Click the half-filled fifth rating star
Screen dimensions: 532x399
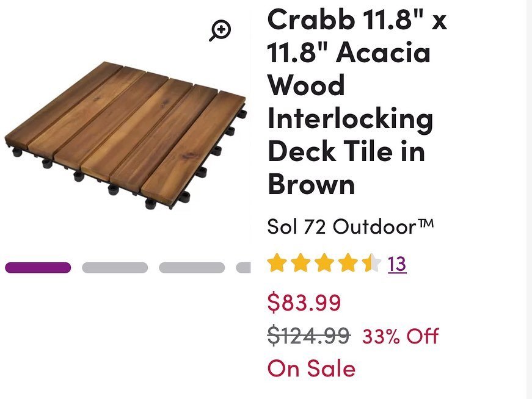click(x=371, y=264)
